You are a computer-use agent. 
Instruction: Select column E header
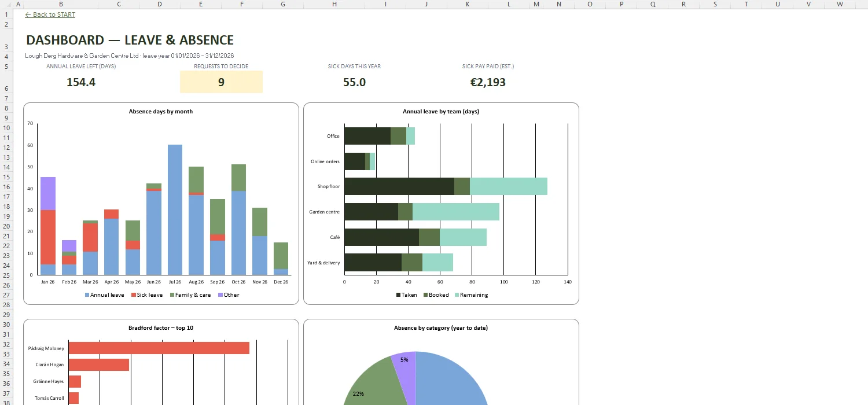pyautogui.click(x=201, y=4)
